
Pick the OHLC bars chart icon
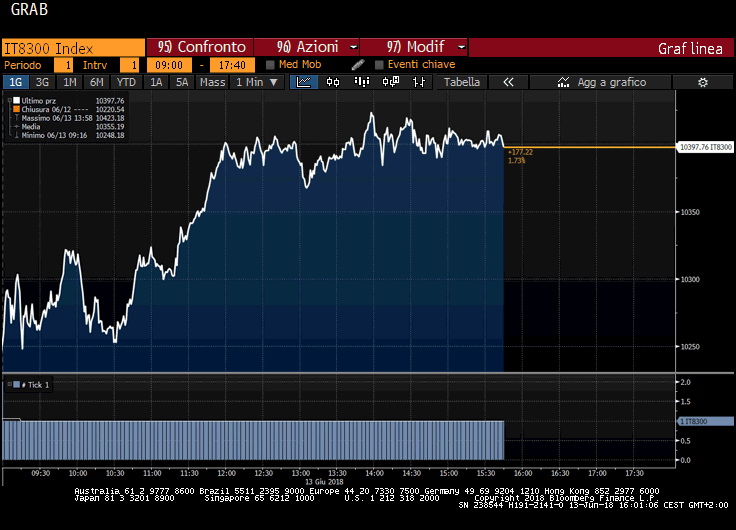coord(419,82)
